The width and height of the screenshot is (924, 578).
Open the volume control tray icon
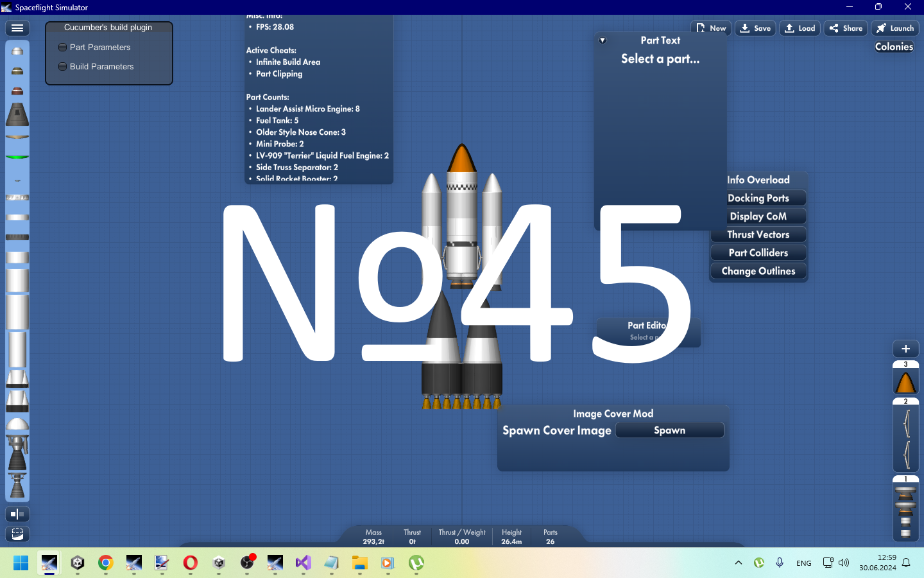click(844, 563)
